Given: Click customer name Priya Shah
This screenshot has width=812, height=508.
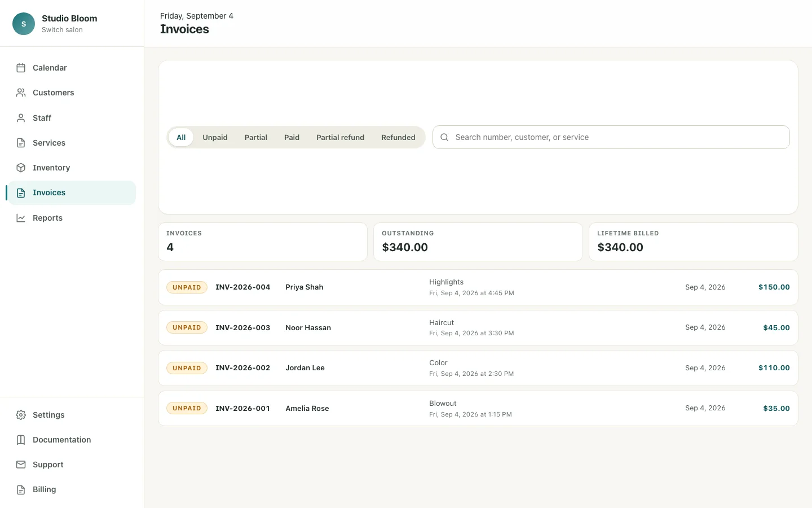Looking at the screenshot, I should click(x=304, y=287).
